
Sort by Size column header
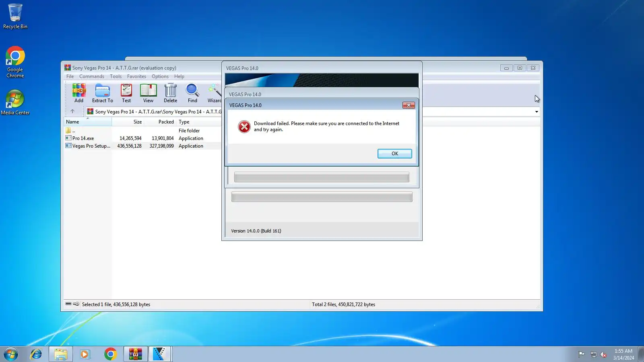coord(128,122)
